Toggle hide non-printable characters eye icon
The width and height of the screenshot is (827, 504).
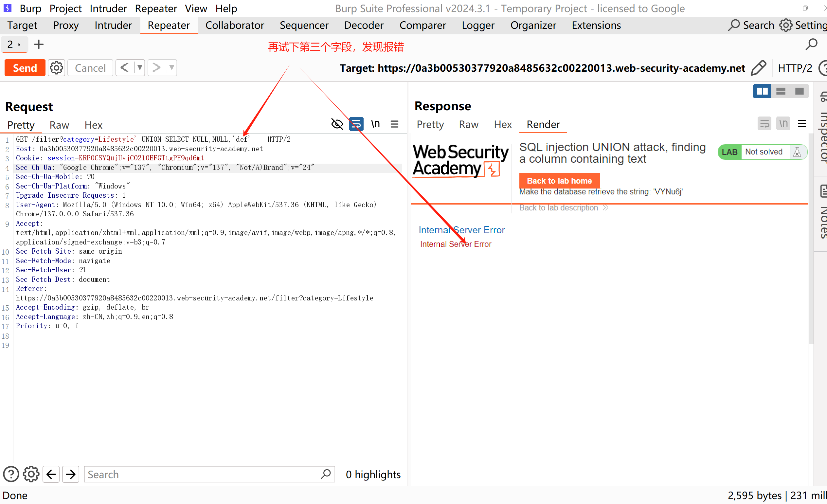coord(337,124)
